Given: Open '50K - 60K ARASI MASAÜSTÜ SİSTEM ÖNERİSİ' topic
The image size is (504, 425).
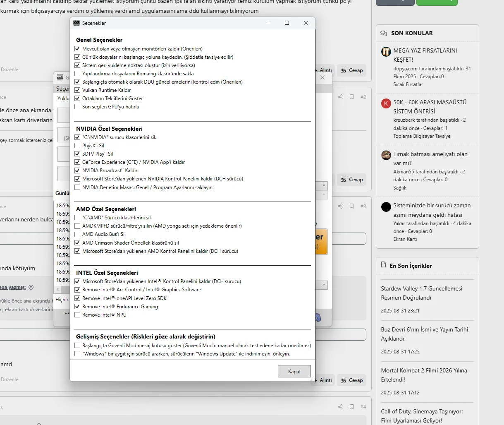Looking at the screenshot, I should 430,107.
